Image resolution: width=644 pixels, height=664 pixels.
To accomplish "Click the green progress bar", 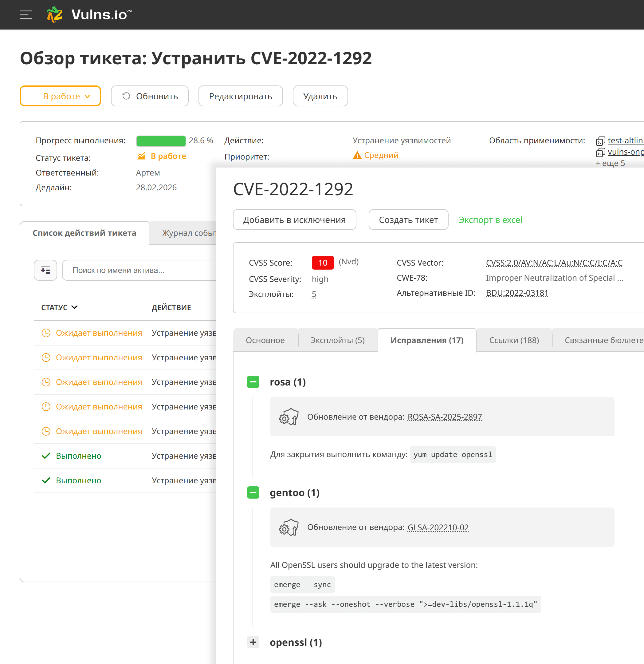I will tap(161, 140).
